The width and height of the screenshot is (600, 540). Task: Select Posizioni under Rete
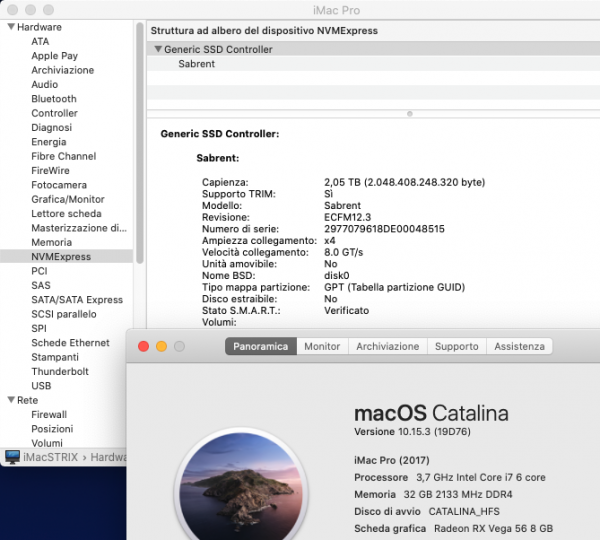52,429
